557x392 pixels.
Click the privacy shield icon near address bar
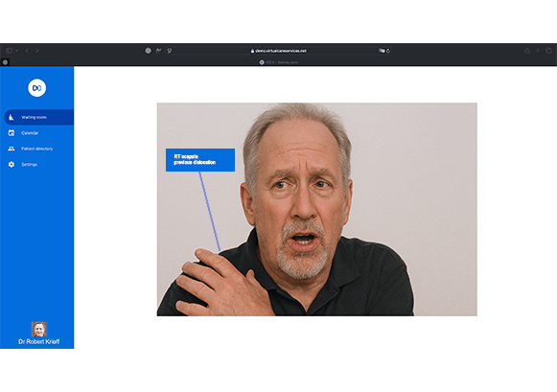170,51
